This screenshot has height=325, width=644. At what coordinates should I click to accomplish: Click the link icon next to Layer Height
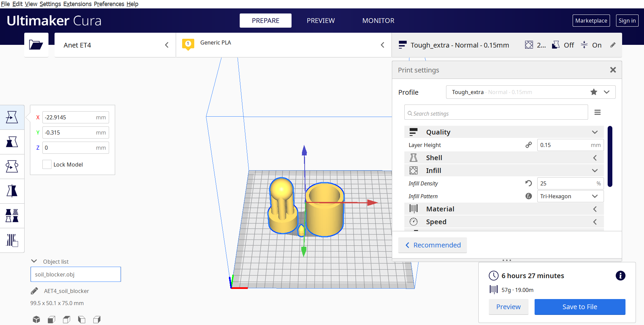529,145
